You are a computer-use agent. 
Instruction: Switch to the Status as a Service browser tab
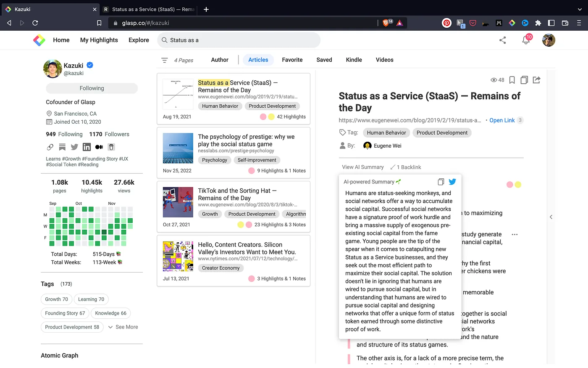pos(150,9)
